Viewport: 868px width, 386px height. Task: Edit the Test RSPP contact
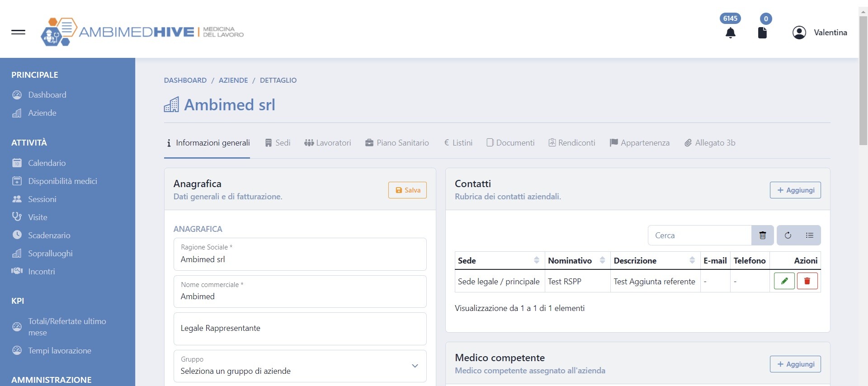pyautogui.click(x=784, y=281)
